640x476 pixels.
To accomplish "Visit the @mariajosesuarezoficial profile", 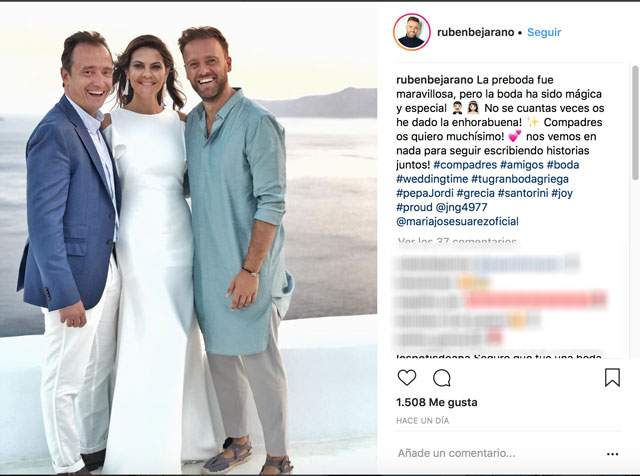I will point(457,222).
